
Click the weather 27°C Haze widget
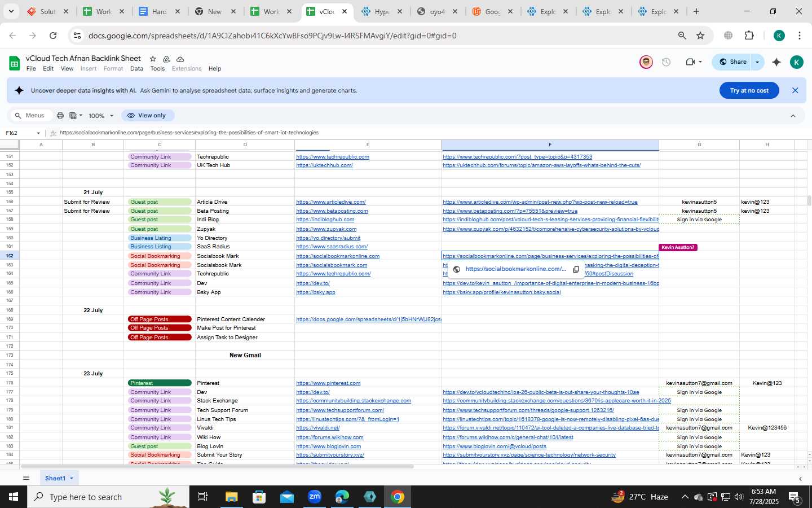641,497
